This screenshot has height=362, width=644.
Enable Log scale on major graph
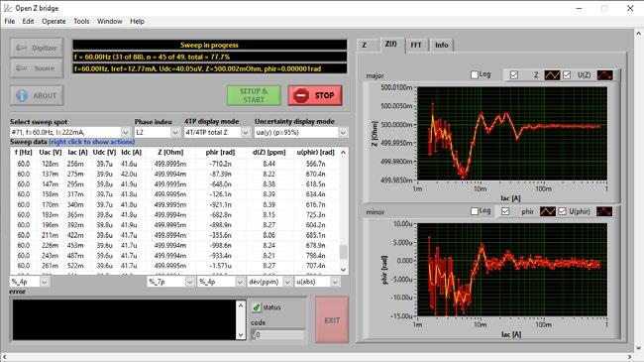[x=475, y=74]
